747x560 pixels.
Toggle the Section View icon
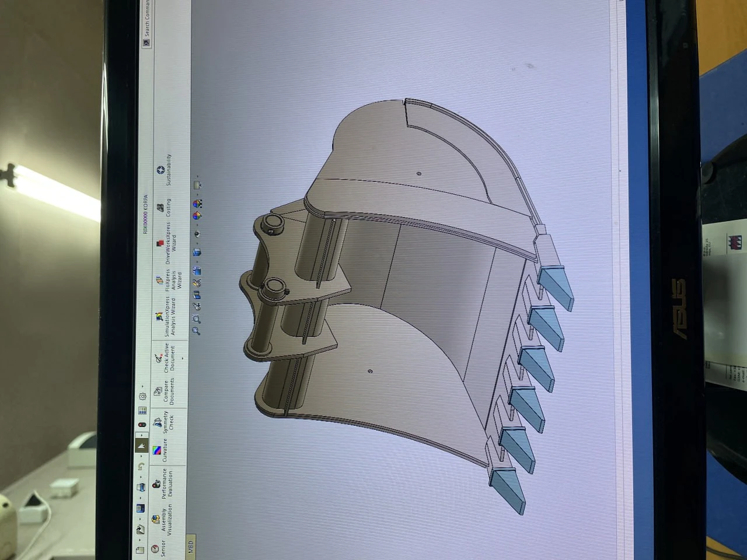(x=197, y=295)
